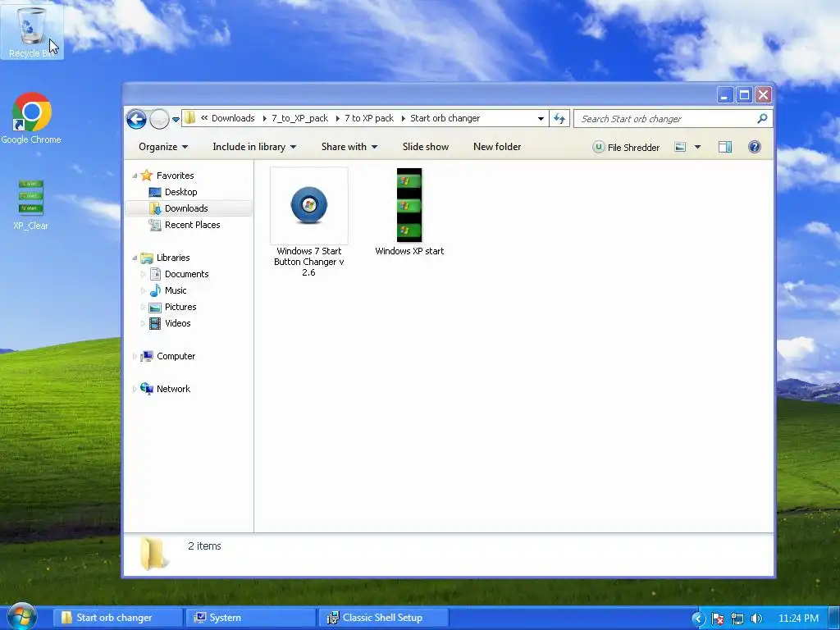Collapse the Favorites group
The image size is (840, 630).
tap(135, 176)
